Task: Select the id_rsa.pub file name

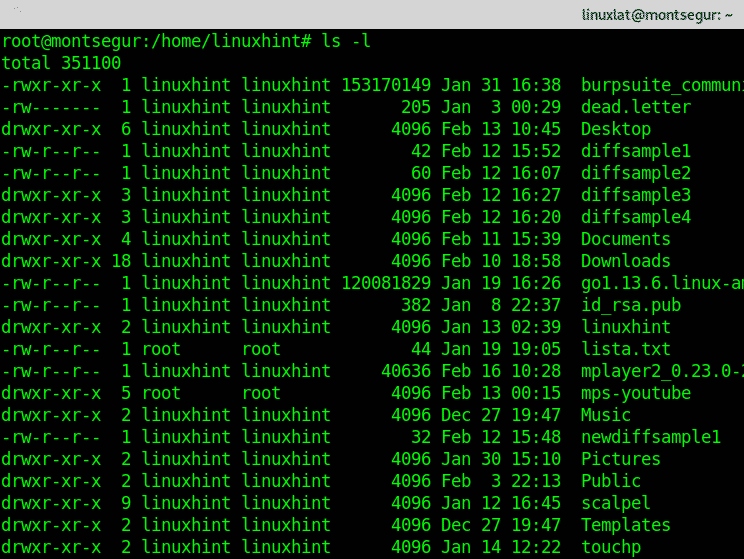Action: click(631, 305)
